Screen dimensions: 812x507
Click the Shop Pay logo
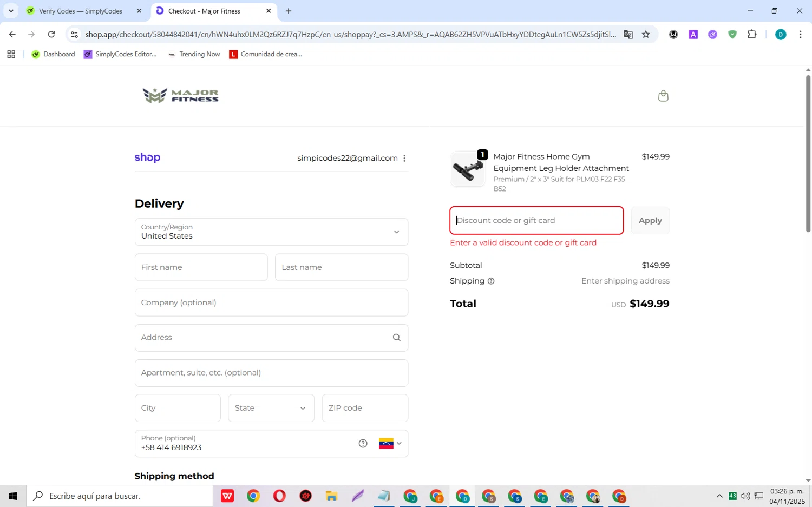[x=147, y=158]
